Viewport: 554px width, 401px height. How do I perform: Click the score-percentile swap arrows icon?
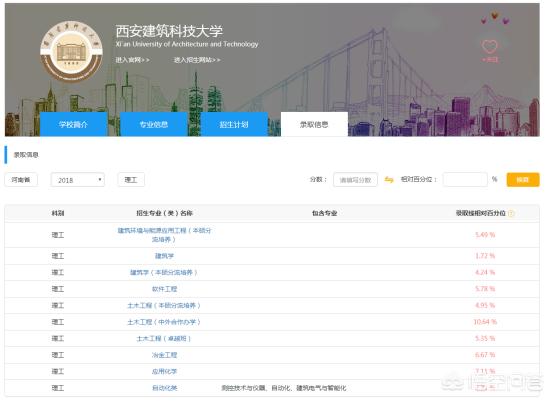(389, 180)
